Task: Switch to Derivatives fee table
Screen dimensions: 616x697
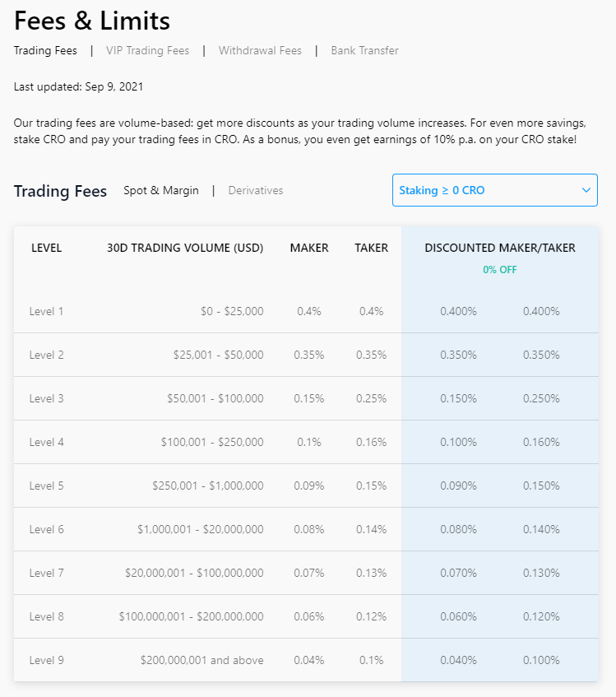Action: pyautogui.click(x=256, y=191)
